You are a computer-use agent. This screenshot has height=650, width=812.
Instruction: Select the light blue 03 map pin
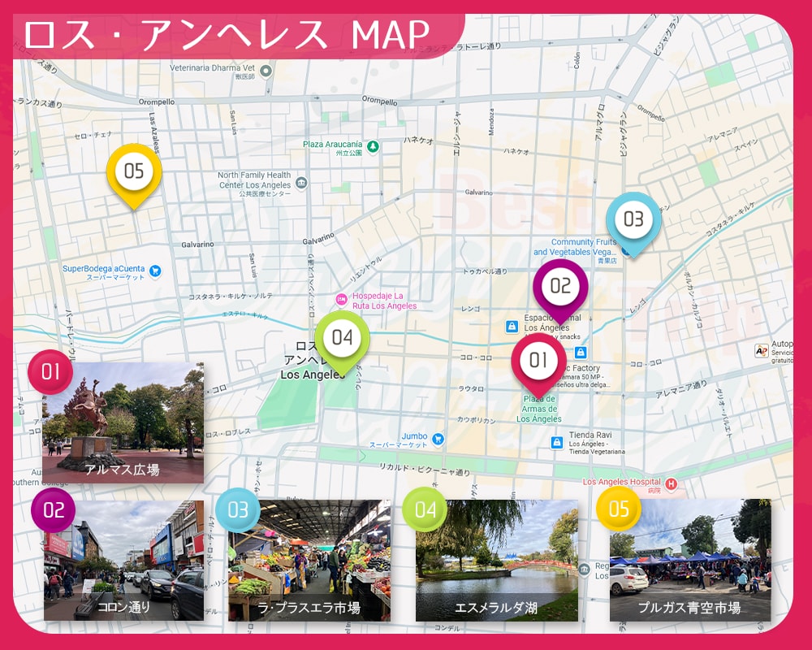pos(633,219)
